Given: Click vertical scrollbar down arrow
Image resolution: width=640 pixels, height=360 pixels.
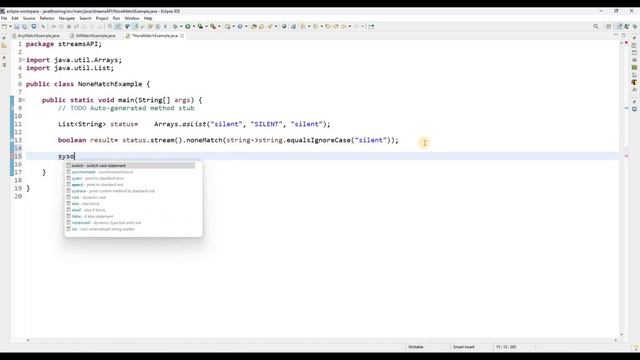Looking at the screenshot, I should pos(622,335).
